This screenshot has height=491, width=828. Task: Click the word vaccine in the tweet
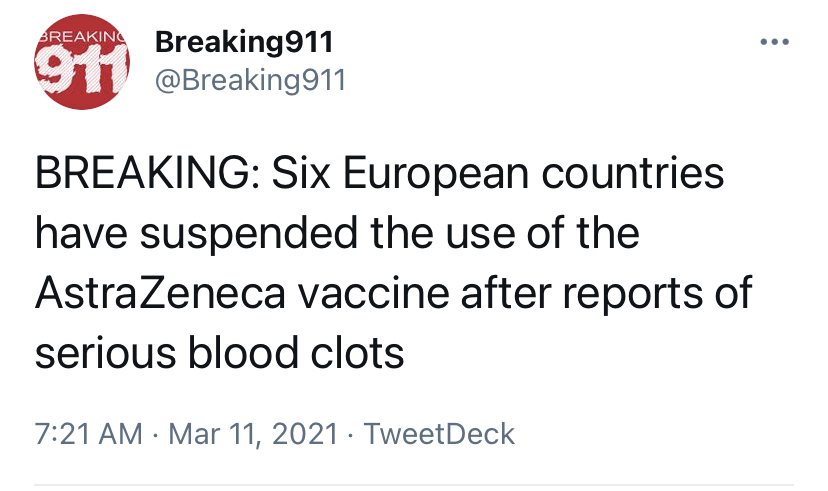[374, 293]
